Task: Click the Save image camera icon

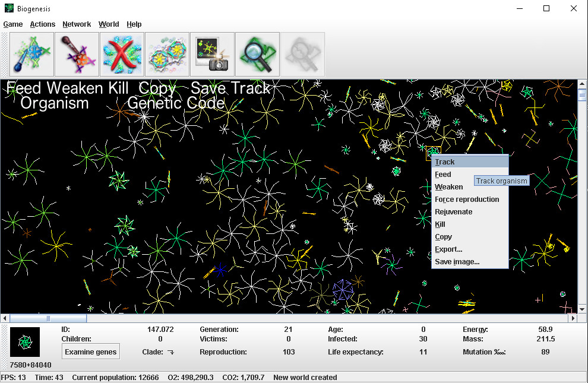Action: pyautogui.click(x=213, y=55)
